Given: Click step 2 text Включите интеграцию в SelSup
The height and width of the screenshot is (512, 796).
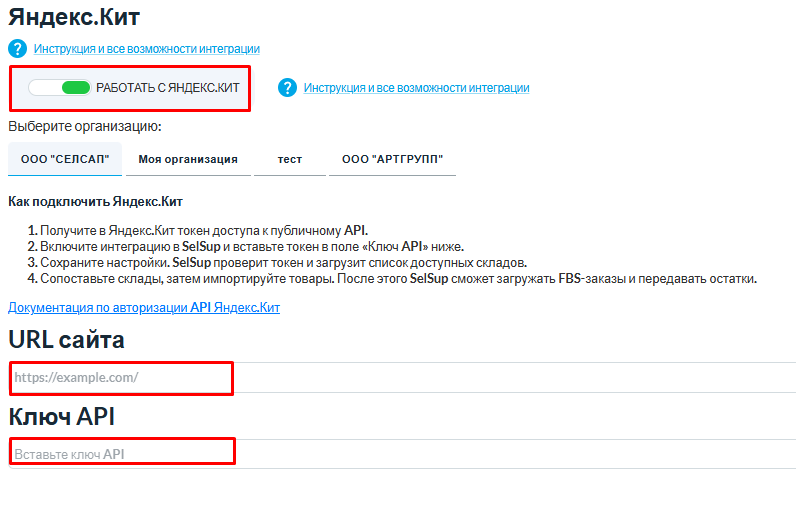Looking at the screenshot, I should coord(252,247).
